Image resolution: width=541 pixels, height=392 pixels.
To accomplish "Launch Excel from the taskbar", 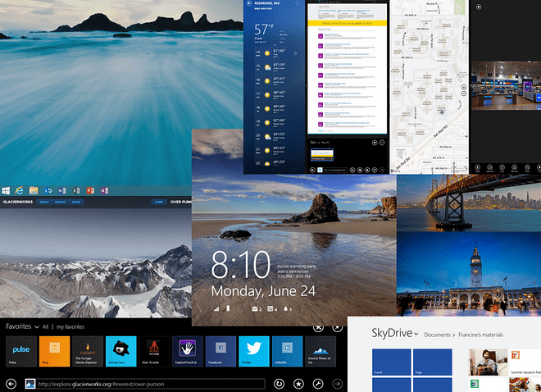I will coord(76,190).
